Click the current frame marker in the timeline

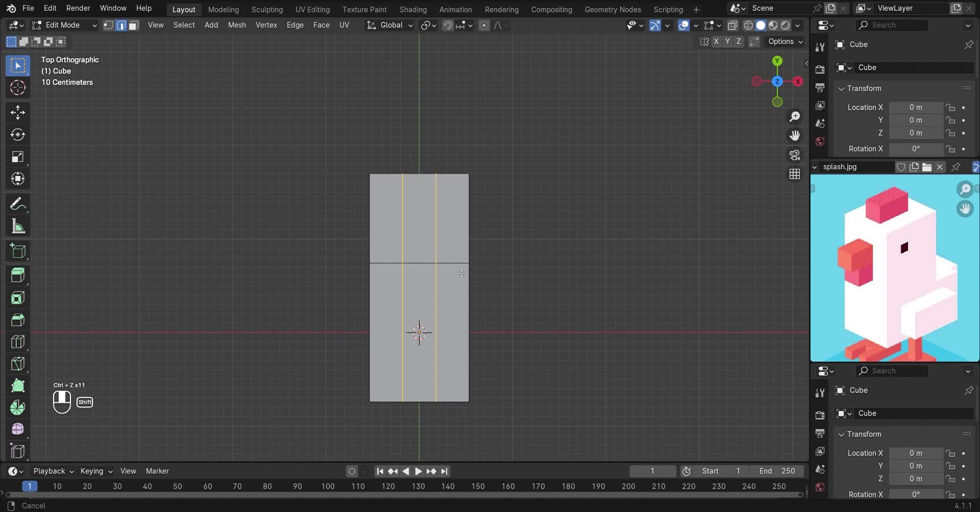[30, 487]
